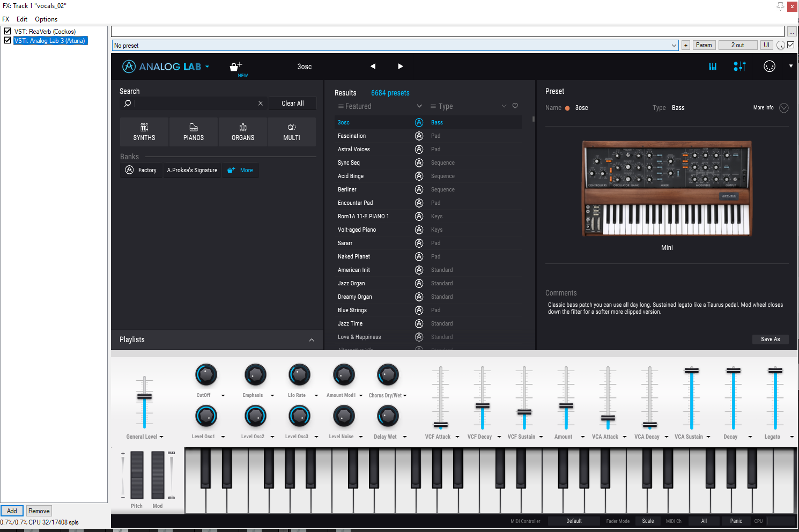Screen dimensions: 799x532
Task: Open the keyboard view icon in Analog Lab
Action: click(x=712, y=66)
